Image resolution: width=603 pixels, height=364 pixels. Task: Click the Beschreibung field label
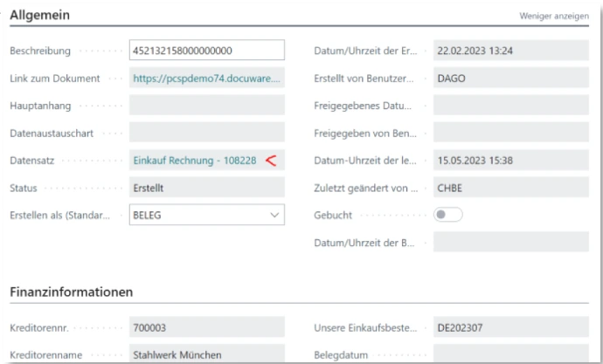coord(40,52)
